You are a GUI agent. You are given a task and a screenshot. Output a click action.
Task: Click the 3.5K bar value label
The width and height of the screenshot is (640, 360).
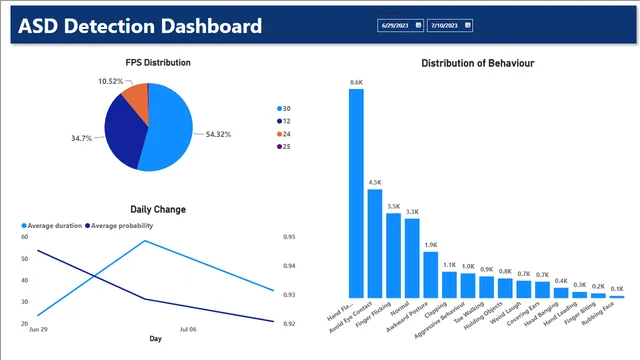point(393,207)
